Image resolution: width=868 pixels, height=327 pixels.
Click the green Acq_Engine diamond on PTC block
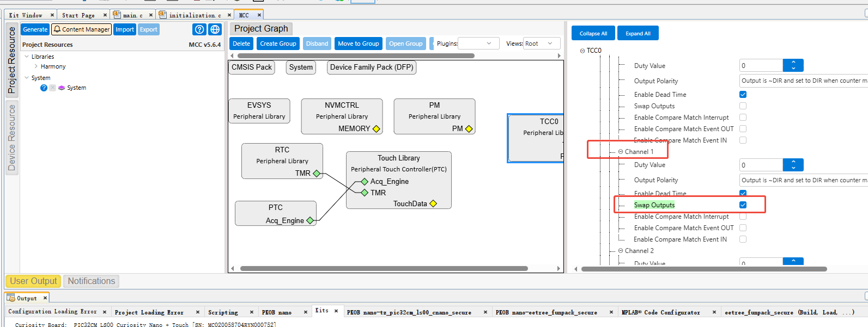[310, 220]
